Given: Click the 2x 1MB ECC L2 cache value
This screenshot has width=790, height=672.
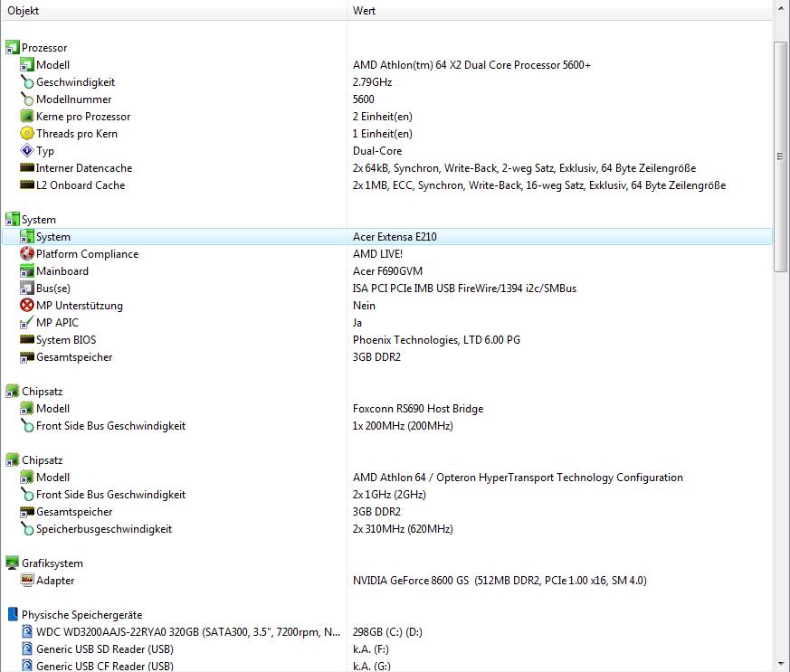Looking at the screenshot, I should point(539,185).
